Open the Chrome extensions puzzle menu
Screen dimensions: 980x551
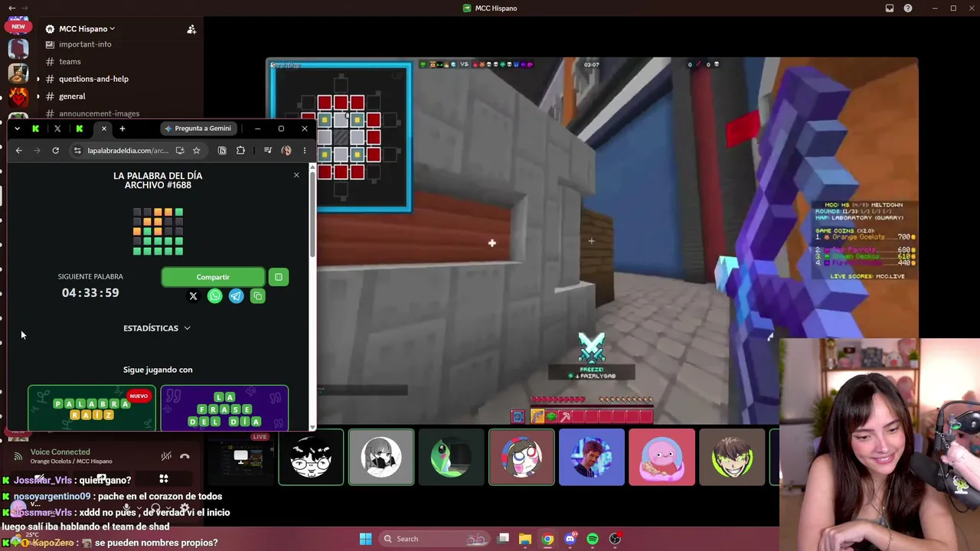pyautogui.click(x=240, y=151)
